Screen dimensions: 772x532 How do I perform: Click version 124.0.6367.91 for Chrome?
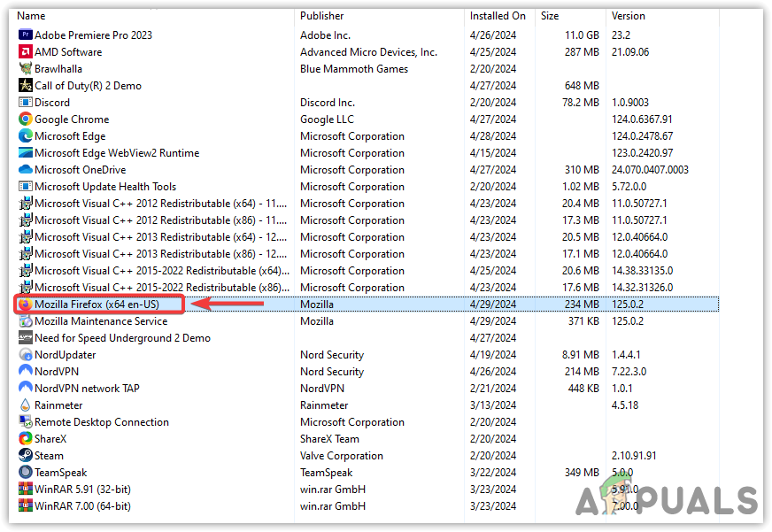click(642, 120)
